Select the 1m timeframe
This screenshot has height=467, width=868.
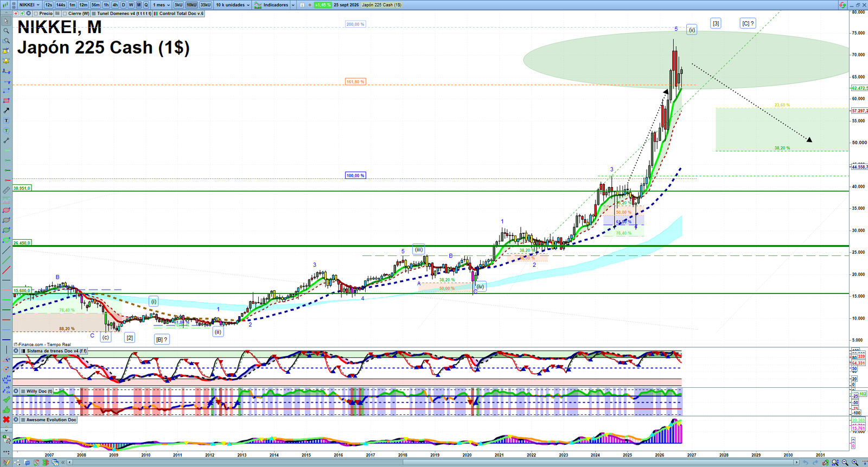[72, 5]
